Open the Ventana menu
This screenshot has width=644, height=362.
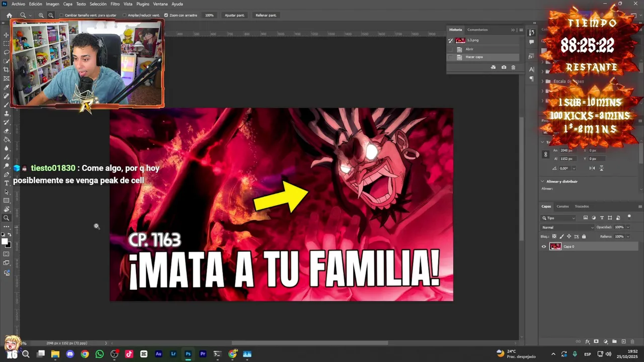160,4
